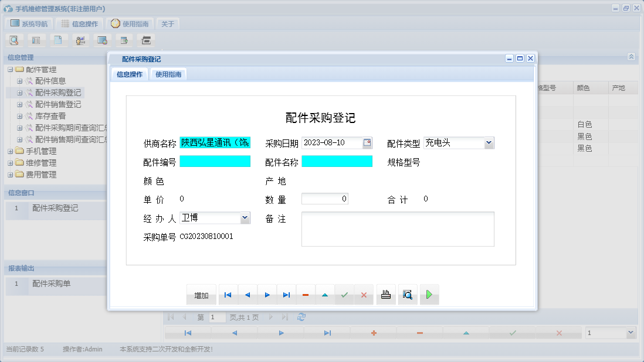
Task: Click the blank document icon on the toolbar
Action: click(59, 40)
